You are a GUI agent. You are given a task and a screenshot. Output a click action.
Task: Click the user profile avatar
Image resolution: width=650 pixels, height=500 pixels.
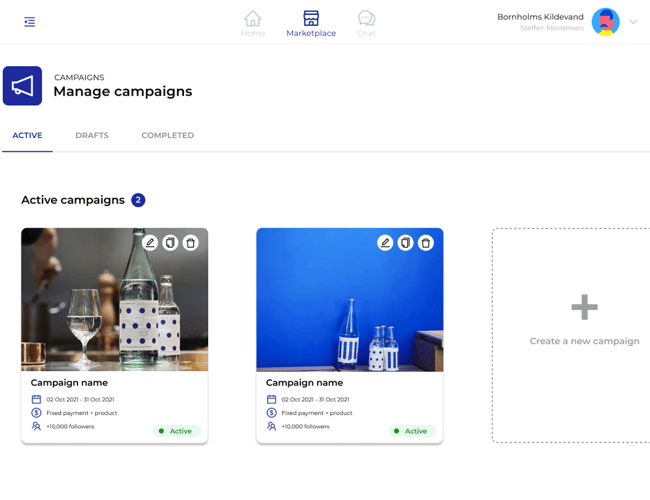(605, 22)
